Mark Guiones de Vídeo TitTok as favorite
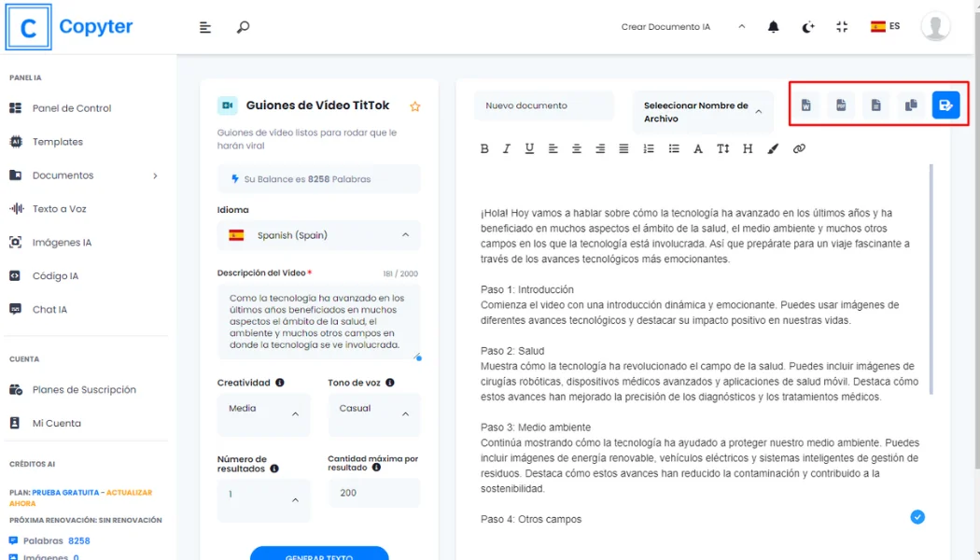 coord(415,106)
